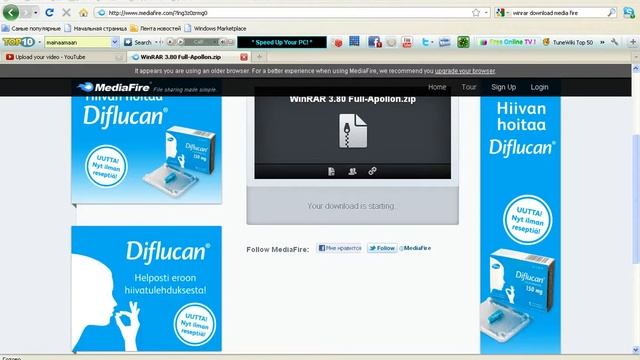Open the Home page icon

(x=83, y=13)
